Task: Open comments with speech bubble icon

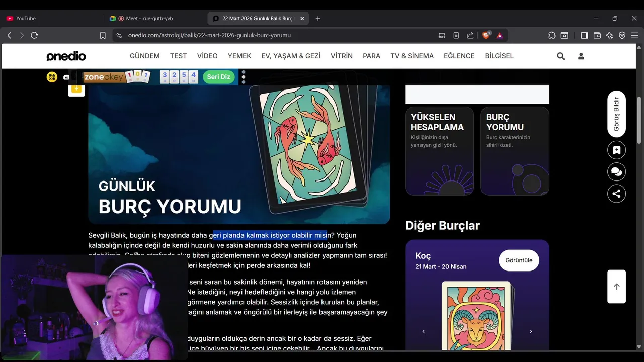Action: point(616,172)
